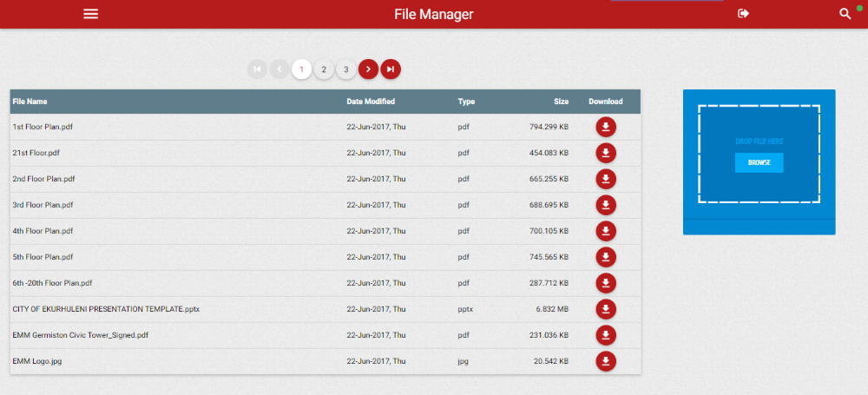
Task: Sort files by the Size column
Action: pos(561,102)
